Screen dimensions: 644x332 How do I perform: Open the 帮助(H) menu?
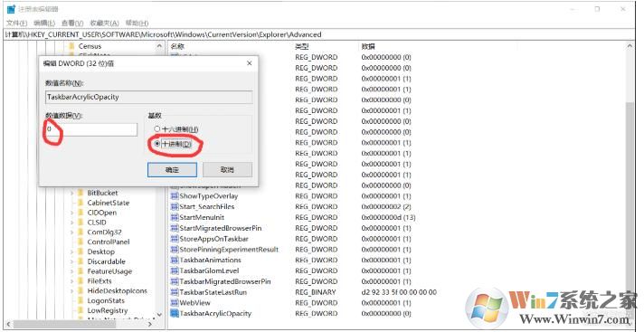pyautogui.click(x=137, y=23)
